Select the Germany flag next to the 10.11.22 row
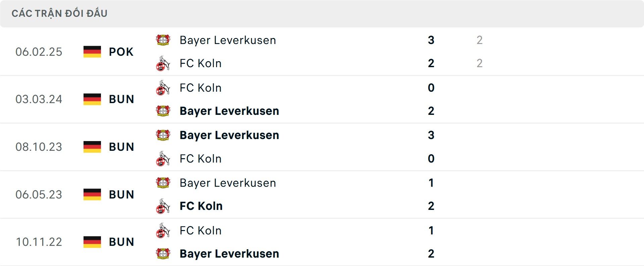This screenshot has width=644, height=266. tap(92, 242)
